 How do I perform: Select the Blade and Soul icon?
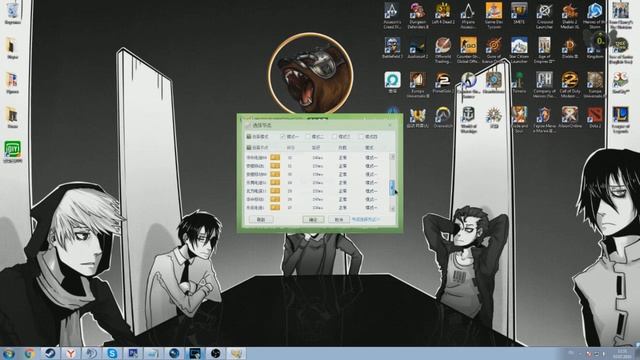(519, 119)
